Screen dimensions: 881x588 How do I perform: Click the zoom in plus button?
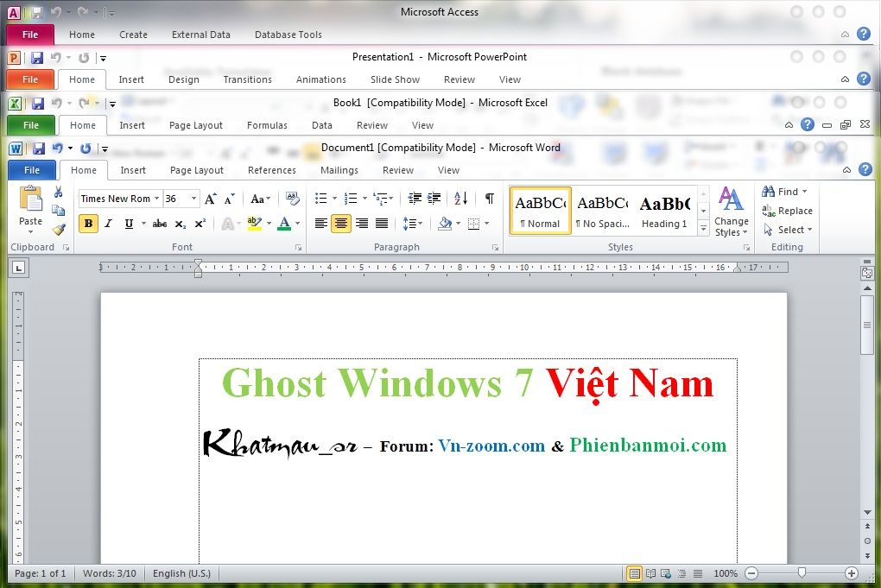[x=852, y=573]
